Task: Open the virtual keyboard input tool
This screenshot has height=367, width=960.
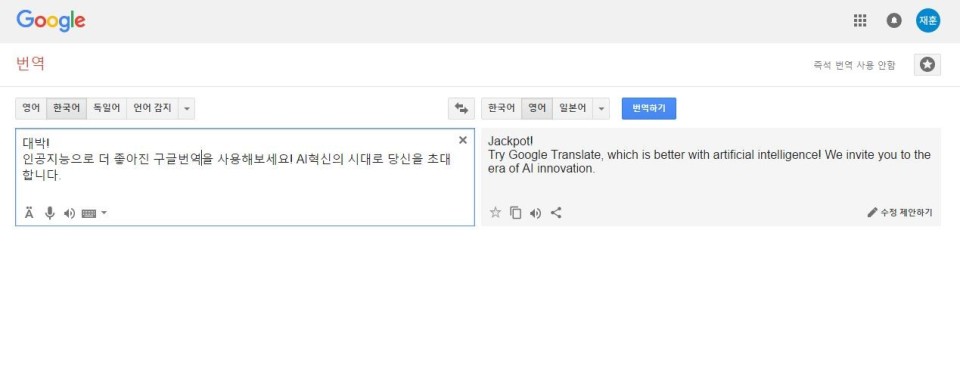Action: 89,213
